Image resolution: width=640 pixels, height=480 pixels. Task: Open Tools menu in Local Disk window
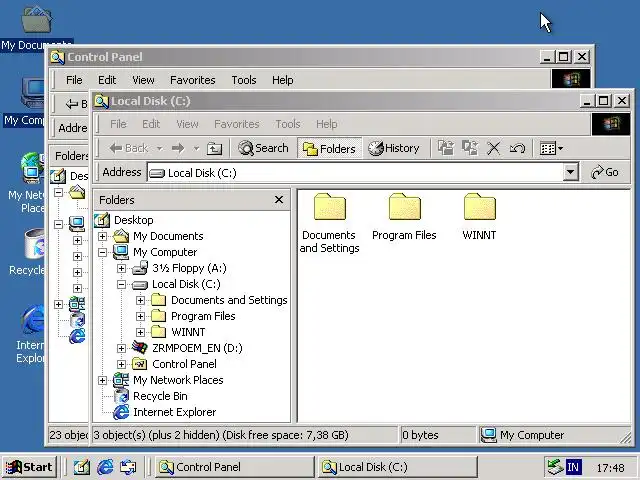pyautogui.click(x=288, y=124)
